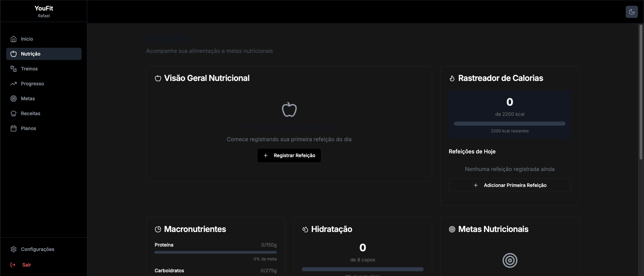This screenshot has height=276, width=644.
Task: Click 'Acompanhe sua alimentação e metas nutricionais' subtitle
Action: (x=209, y=51)
